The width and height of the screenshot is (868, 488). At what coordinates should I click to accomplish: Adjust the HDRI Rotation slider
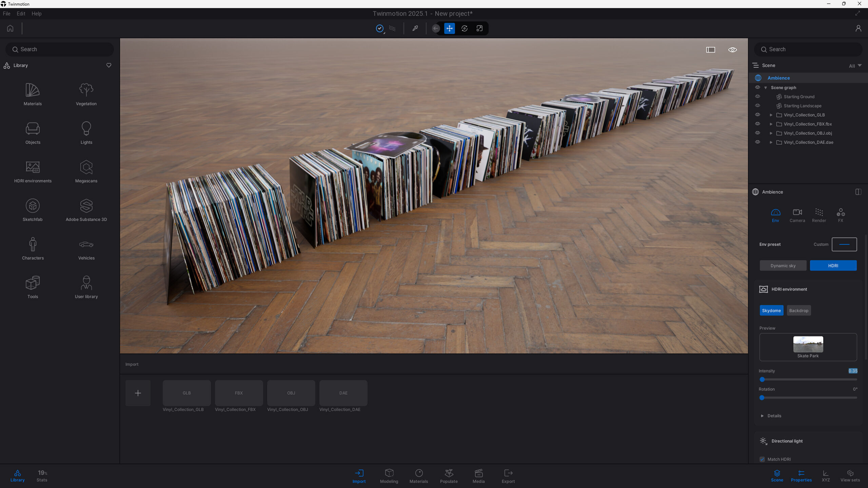click(808, 398)
